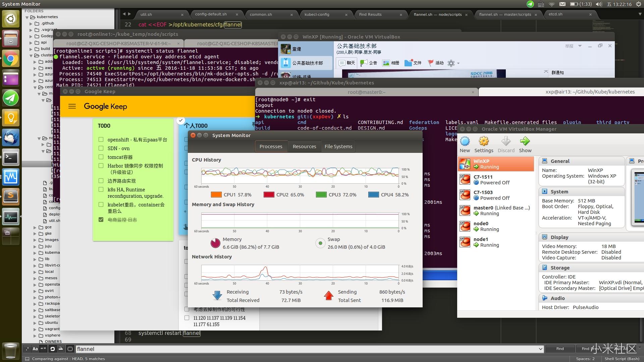Open Google Chrome from the dock
This screenshot has height=362, width=644.
click(11, 59)
